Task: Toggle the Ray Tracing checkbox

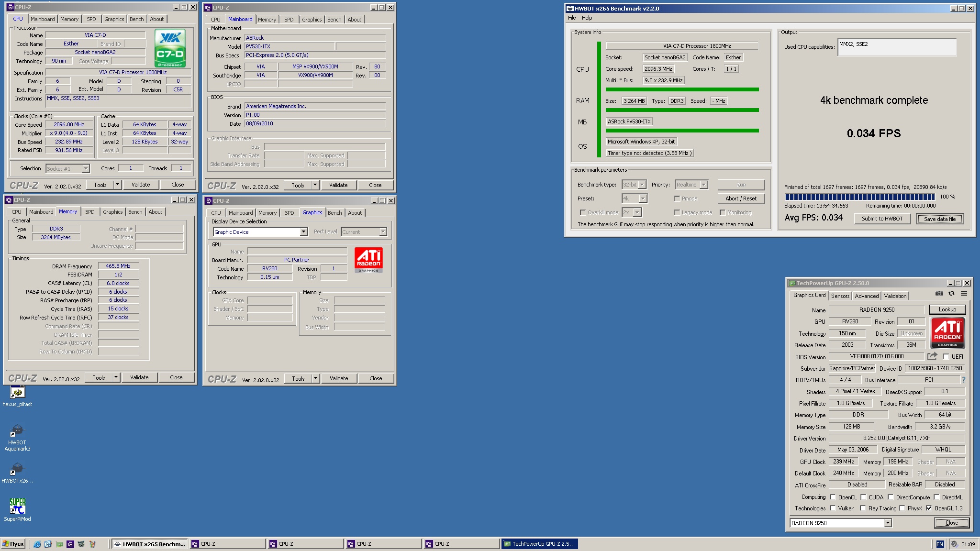Action: [x=863, y=508]
